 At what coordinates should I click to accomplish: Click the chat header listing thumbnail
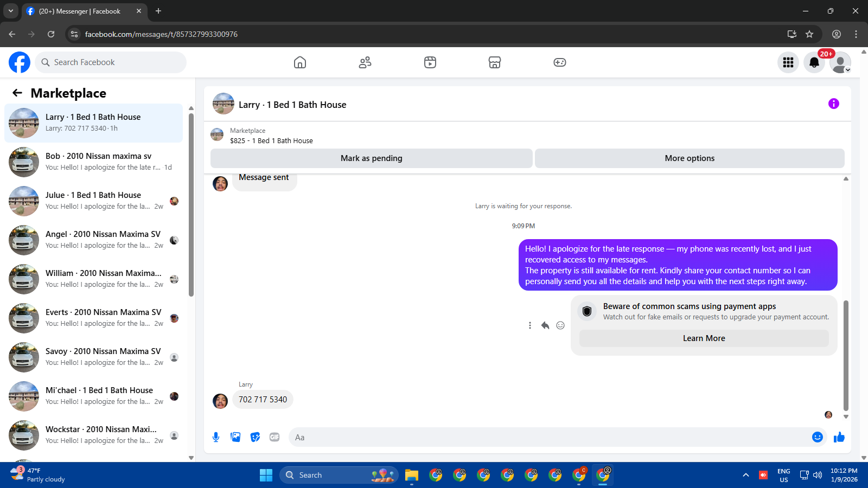coord(224,104)
